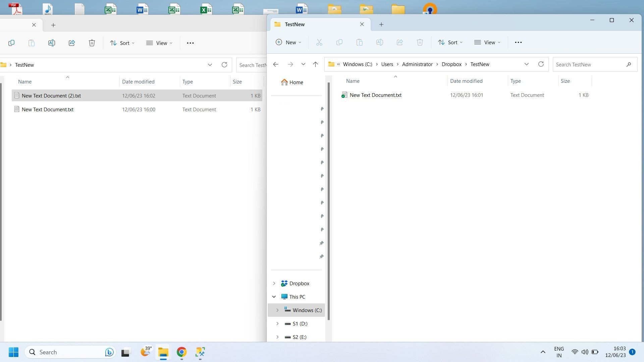
Task: Click the Rename icon in the left Explorer toolbar
Action: coord(52,43)
